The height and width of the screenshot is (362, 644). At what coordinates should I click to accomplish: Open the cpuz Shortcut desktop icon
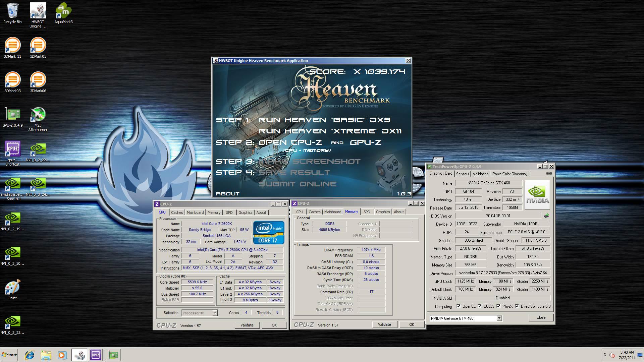tap(12, 154)
